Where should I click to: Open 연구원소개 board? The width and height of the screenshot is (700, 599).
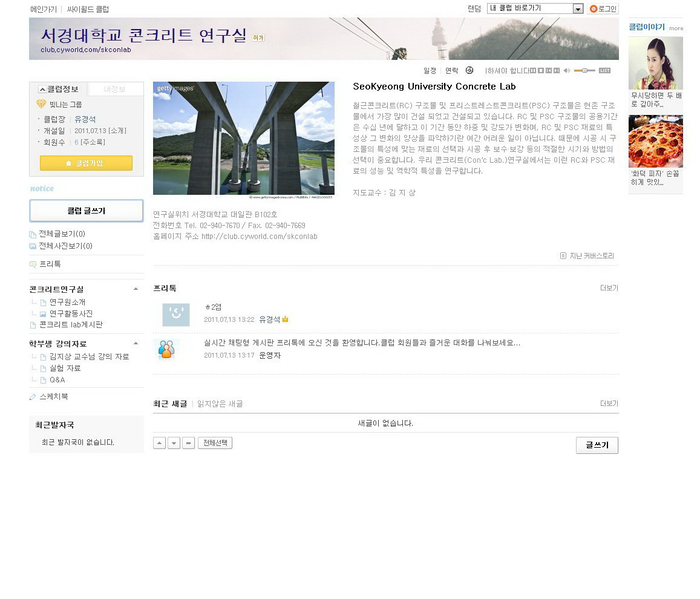coord(67,302)
